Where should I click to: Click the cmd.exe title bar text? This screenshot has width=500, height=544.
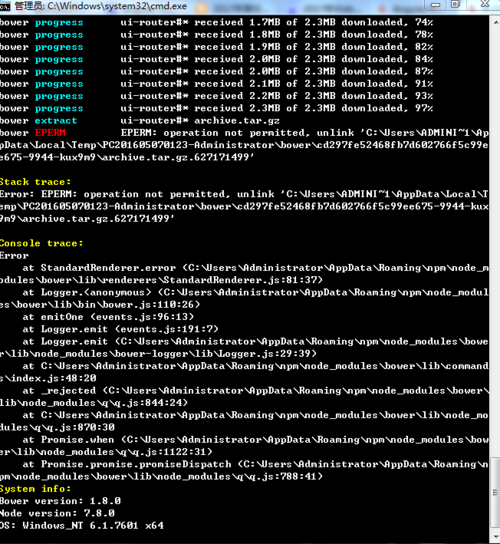(101, 6)
